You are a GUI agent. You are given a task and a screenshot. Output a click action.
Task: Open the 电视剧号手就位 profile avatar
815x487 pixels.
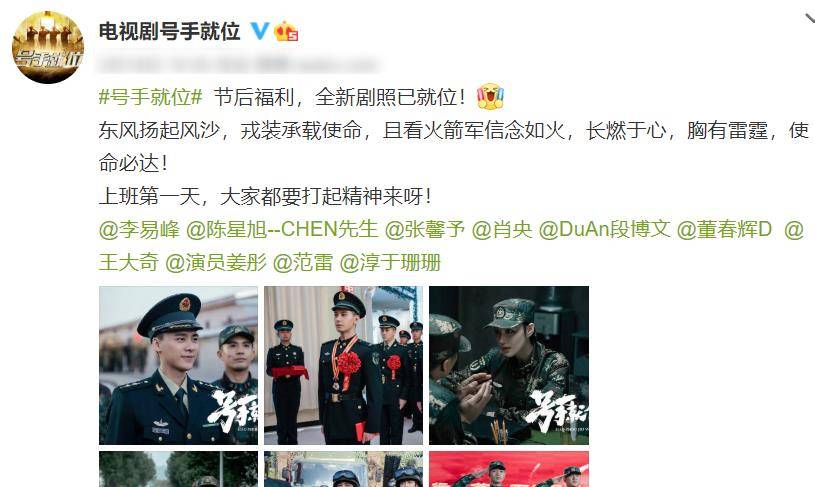tap(48, 47)
